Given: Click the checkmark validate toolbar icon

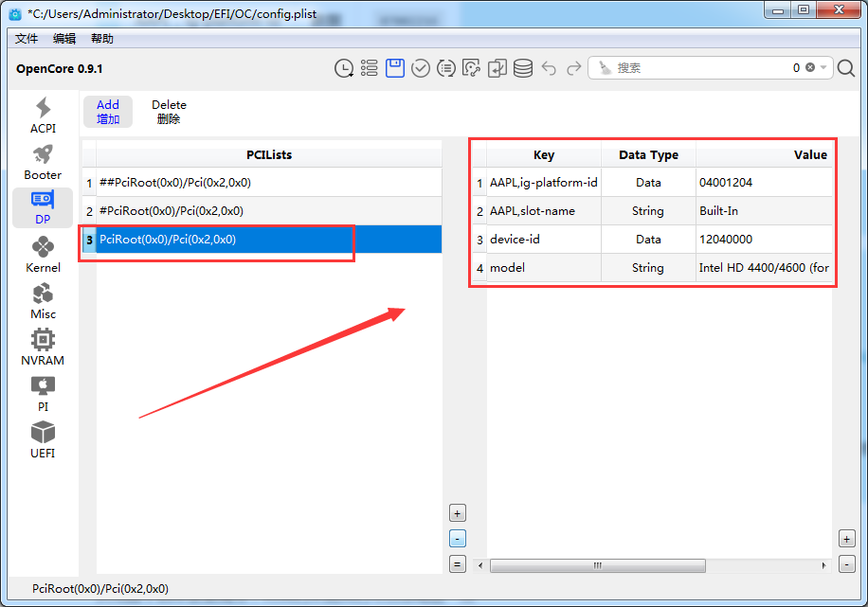Looking at the screenshot, I should [421, 68].
